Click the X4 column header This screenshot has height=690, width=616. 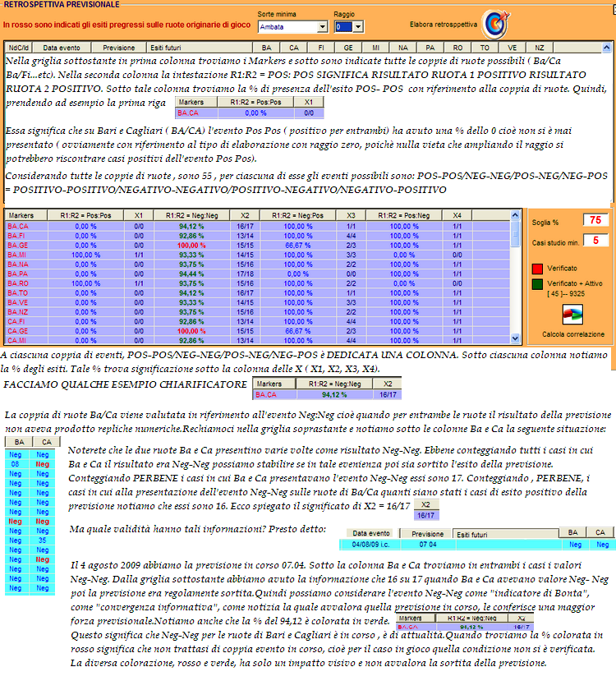457,215
